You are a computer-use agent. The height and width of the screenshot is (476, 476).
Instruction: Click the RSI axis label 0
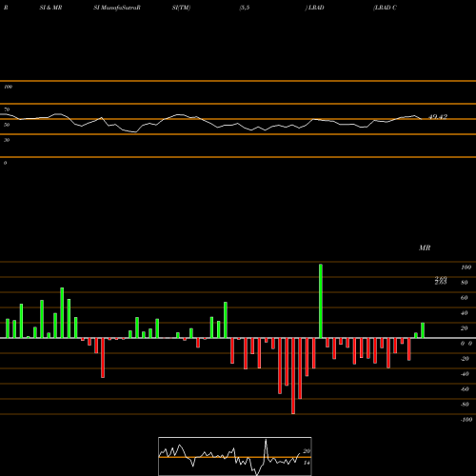(x=5, y=163)
